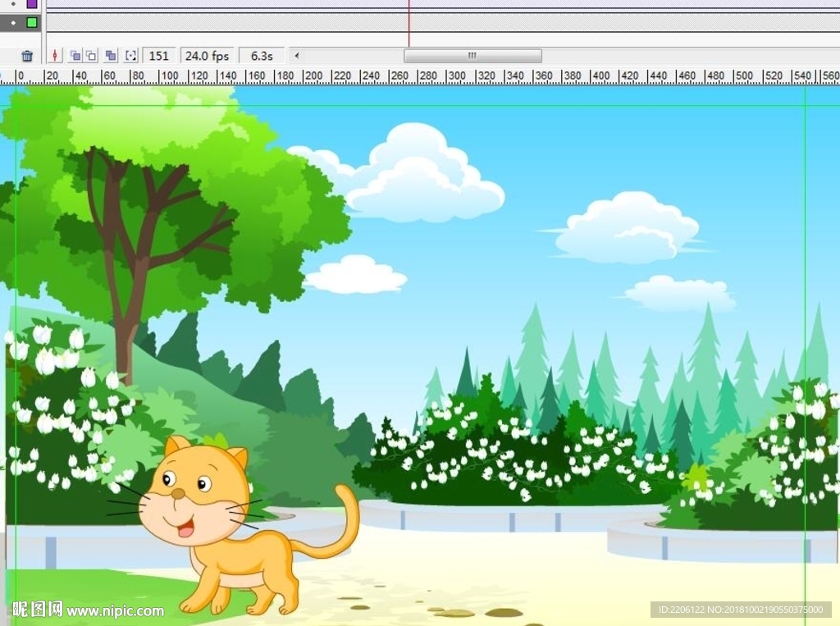Center the frame on the playhead
This screenshot has width=840, height=626.
click(x=55, y=56)
